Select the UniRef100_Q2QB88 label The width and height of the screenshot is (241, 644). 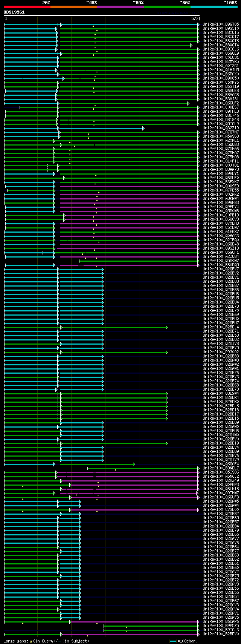tap(221, 282)
